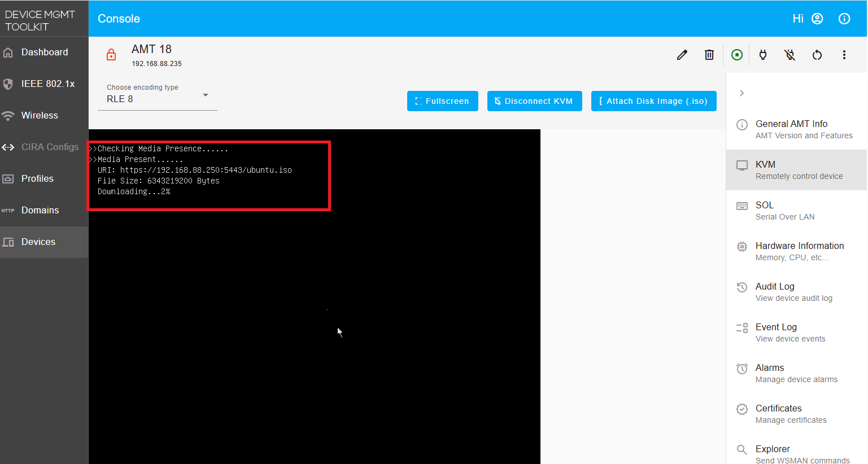Image resolution: width=868 pixels, height=464 pixels.
Task: Open the encoding type RLE 8 dropdown
Action: [158, 95]
